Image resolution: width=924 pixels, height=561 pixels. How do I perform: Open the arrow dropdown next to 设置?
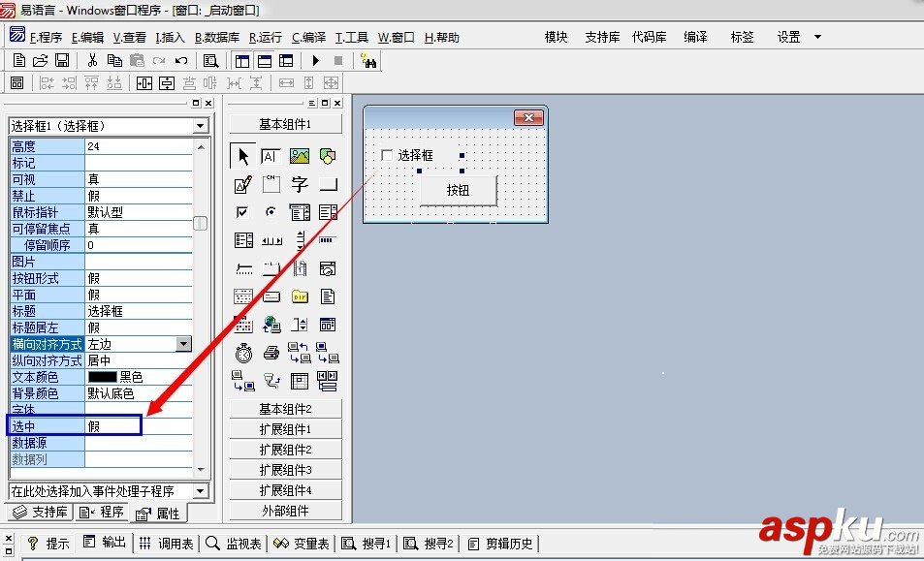click(x=817, y=37)
